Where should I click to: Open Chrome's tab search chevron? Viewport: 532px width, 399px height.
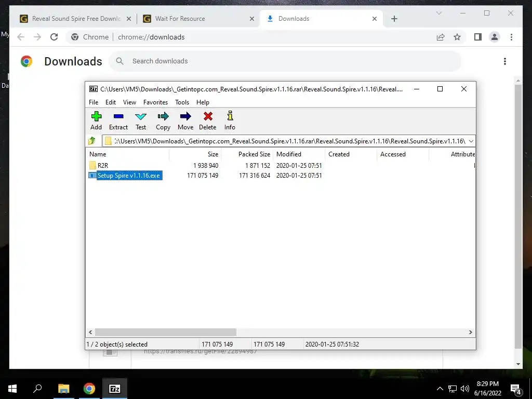438,13
